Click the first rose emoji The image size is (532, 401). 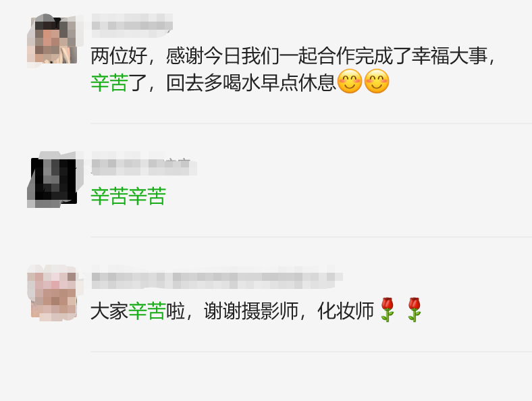(387, 310)
